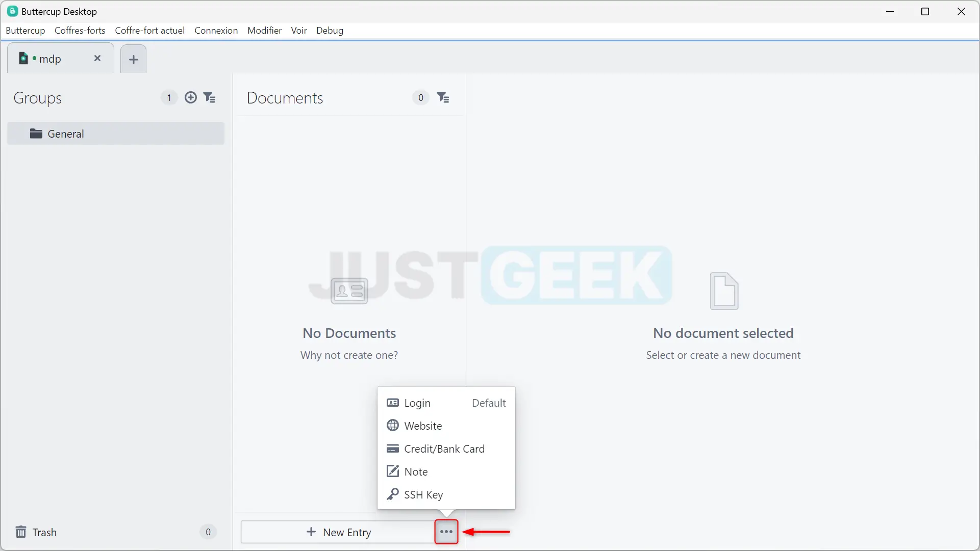Click the add group plus icon

click(191, 97)
